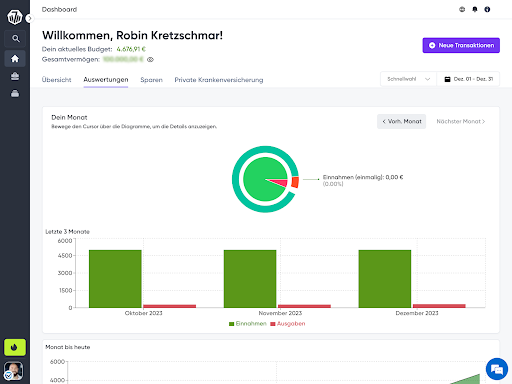The image size is (512, 384).
Task: Toggle Ausgaben series in chart legend
Action: click(x=287, y=324)
